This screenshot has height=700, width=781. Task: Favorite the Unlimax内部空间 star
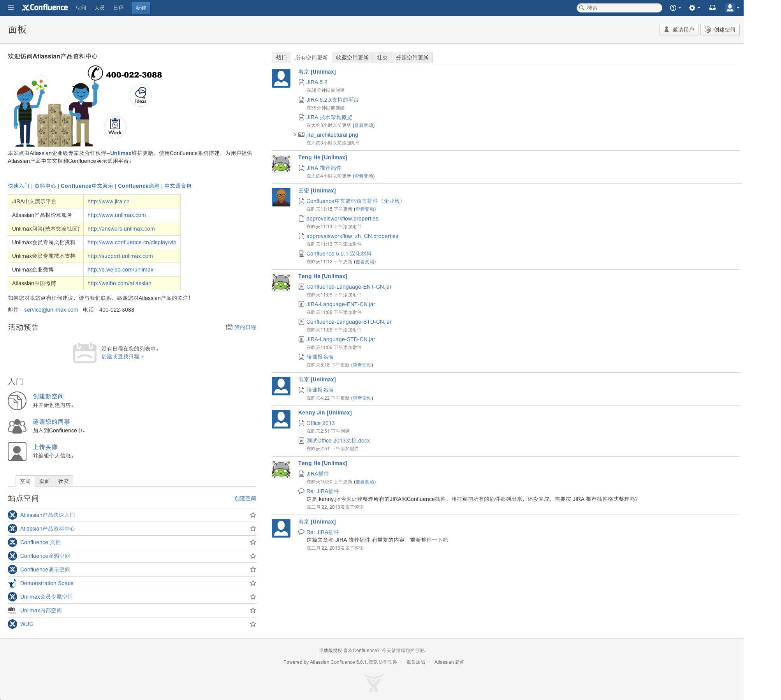click(253, 610)
